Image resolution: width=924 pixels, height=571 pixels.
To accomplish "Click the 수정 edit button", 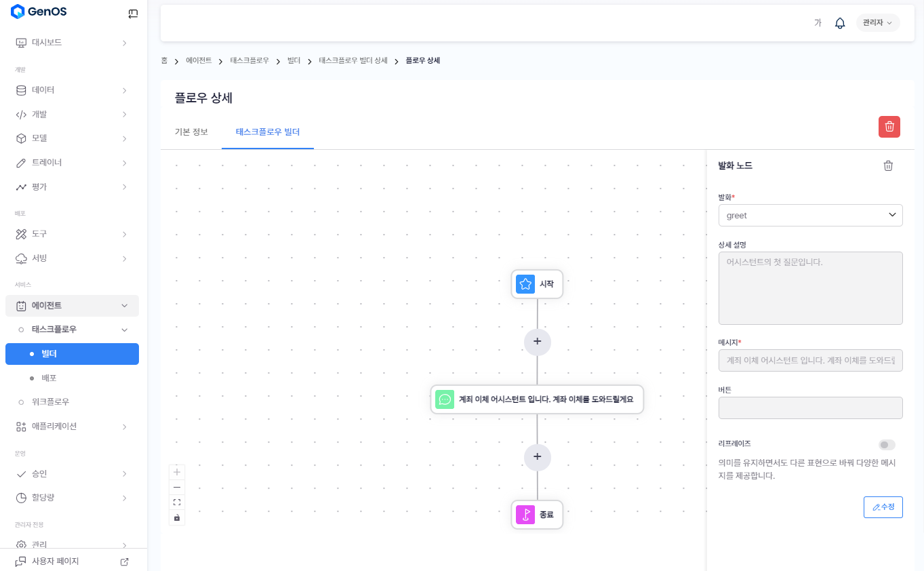I will pos(883,507).
